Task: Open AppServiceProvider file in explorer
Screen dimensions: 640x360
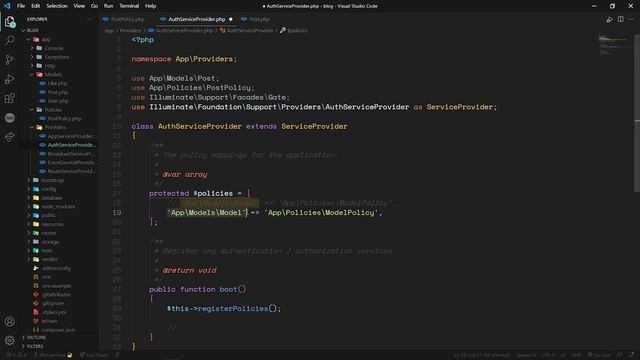Action: (71, 136)
